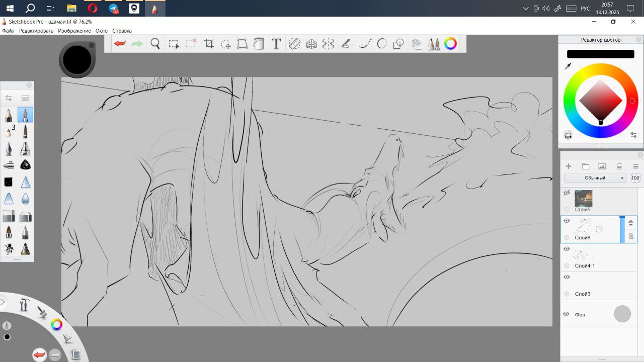Click the Фон background color circle
This screenshot has width=644, height=362.
[622, 314]
